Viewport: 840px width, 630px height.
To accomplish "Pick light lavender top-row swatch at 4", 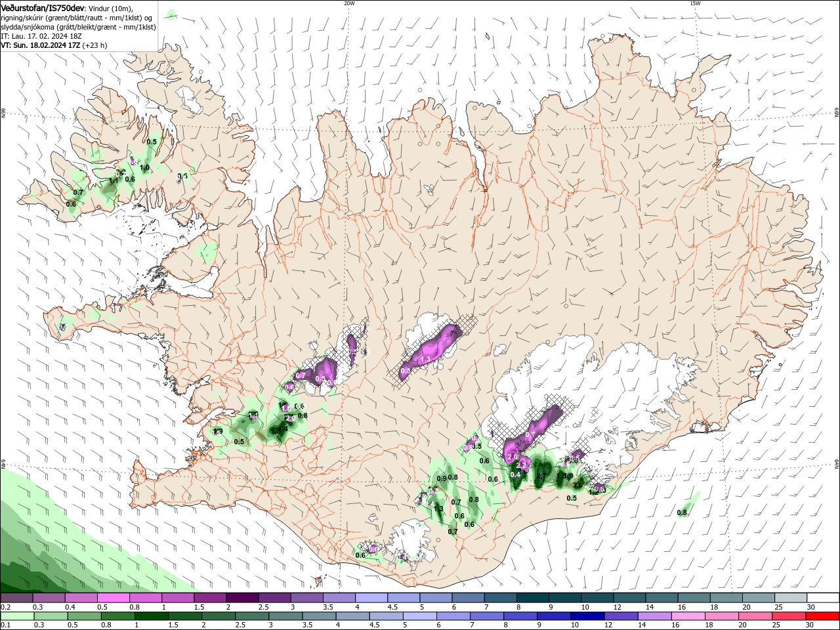I will point(371,597).
